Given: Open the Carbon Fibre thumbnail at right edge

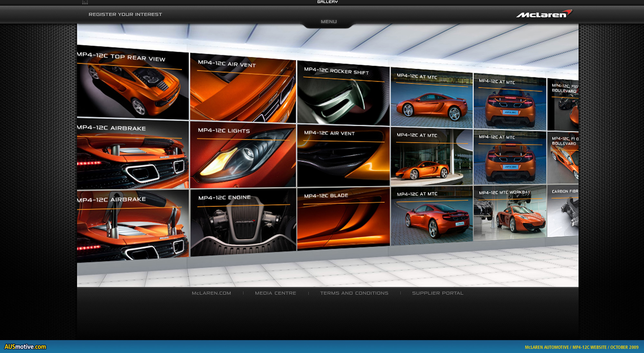Looking at the screenshot, I should [x=563, y=211].
